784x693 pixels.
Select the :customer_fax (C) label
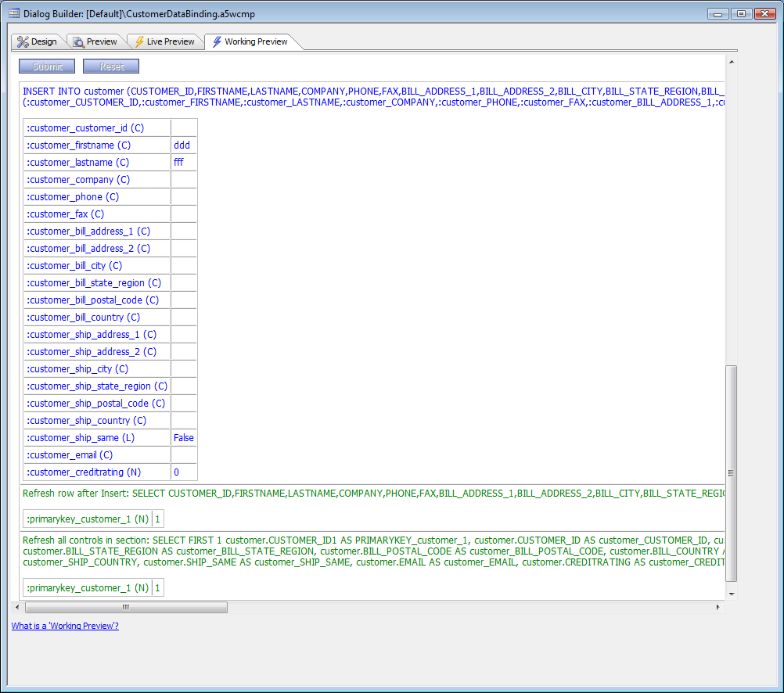[66, 214]
